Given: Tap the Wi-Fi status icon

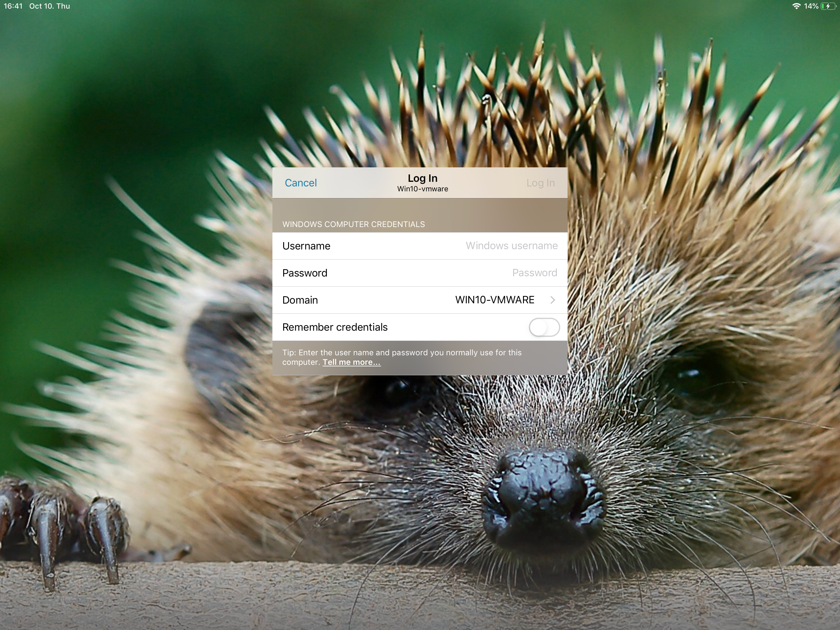Looking at the screenshot, I should tap(796, 6).
